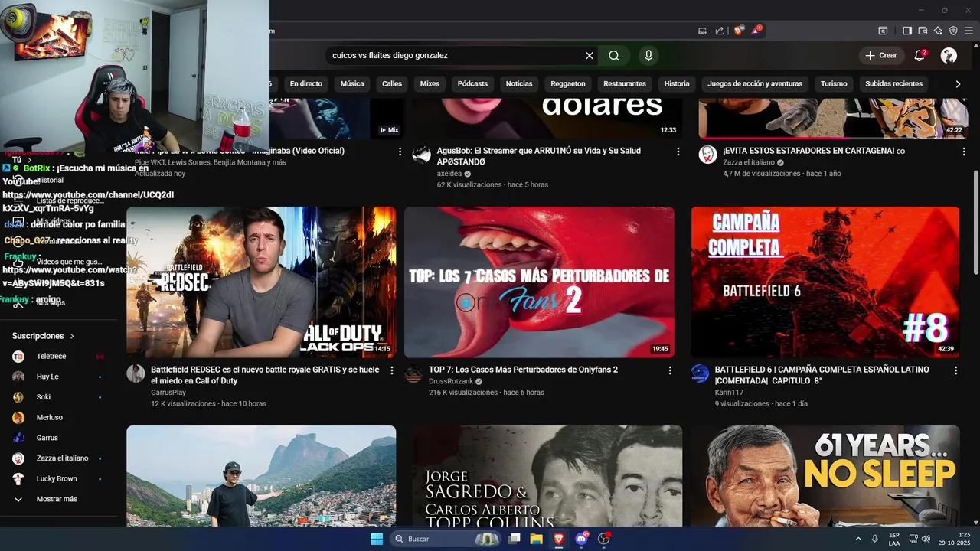The width and height of the screenshot is (980, 551).
Task: Select the Historia filter chip
Action: pos(677,83)
